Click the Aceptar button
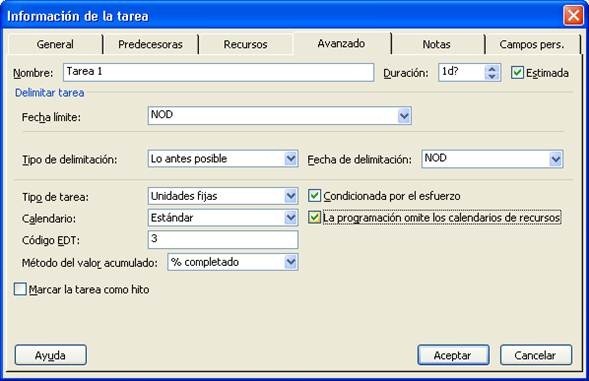The image size is (589, 381). pos(453,355)
